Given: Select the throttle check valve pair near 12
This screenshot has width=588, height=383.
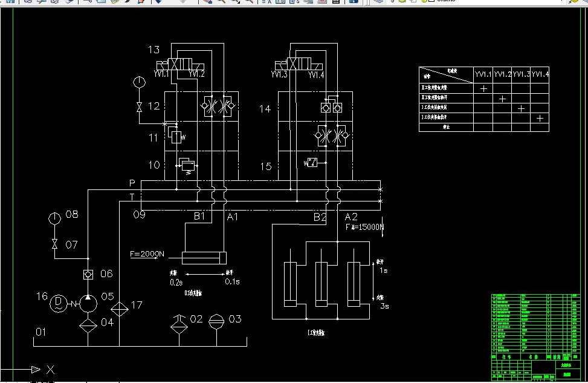Looking at the screenshot, I should point(218,106).
